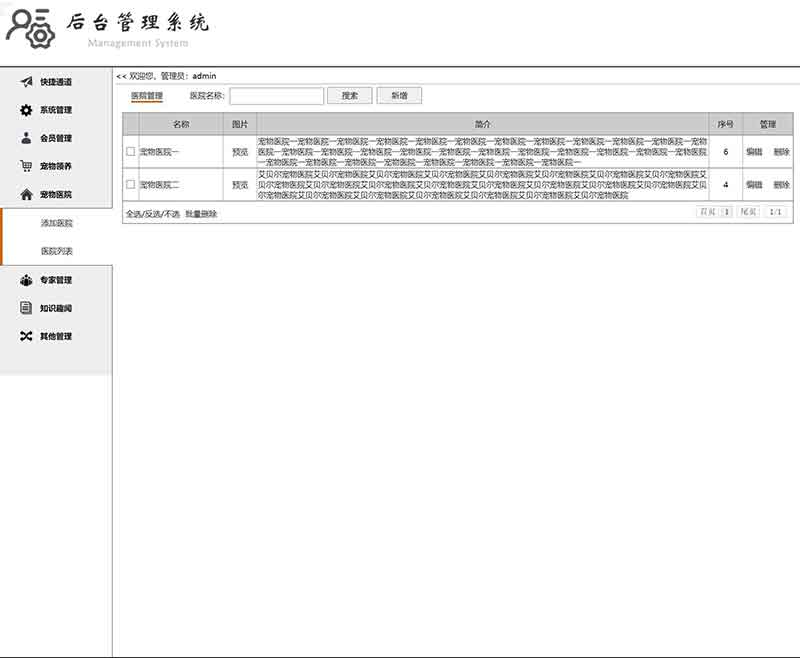Viewport: 800px width, 658px height.
Task: Switch to the 医院管理 tab
Action: pos(147,96)
